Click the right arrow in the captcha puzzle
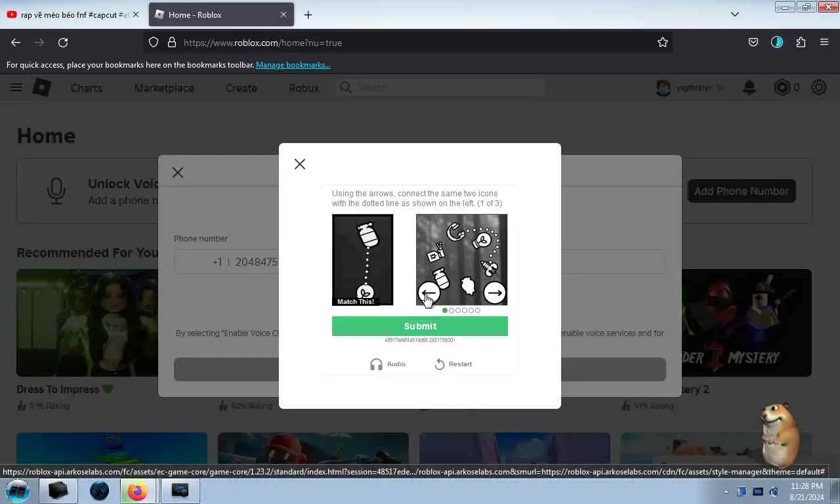Viewport: 840px width, 504px height. [494, 293]
